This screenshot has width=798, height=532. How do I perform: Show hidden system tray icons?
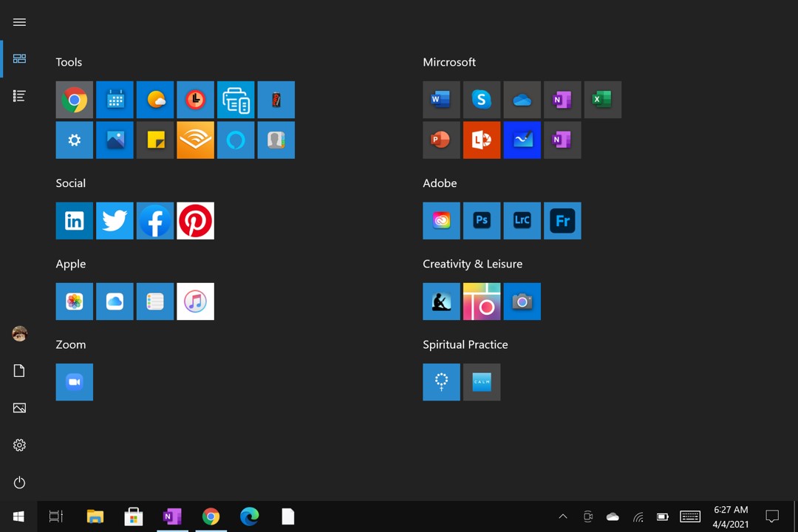click(x=563, y=516)
